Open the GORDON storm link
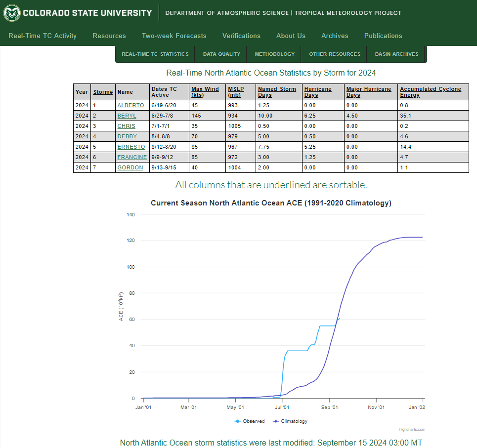477x448 pixels. tap(130, 167)
